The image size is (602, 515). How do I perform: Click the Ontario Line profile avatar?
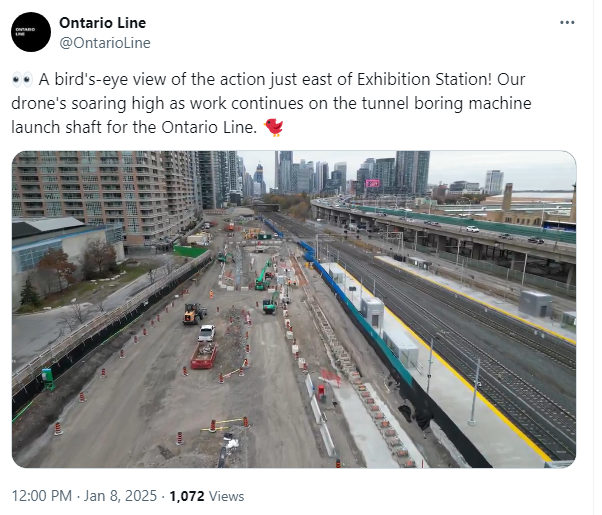31,32
